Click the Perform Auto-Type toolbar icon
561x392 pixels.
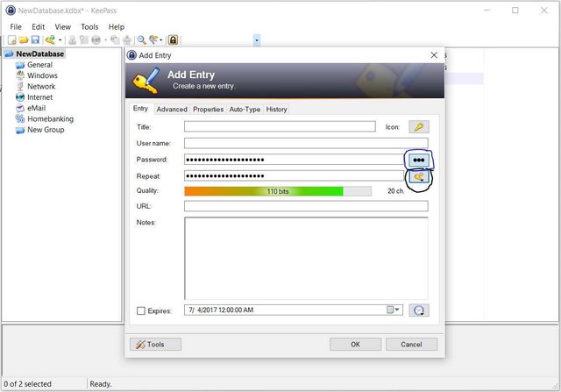pyautogui.click(x=127, y=39)
